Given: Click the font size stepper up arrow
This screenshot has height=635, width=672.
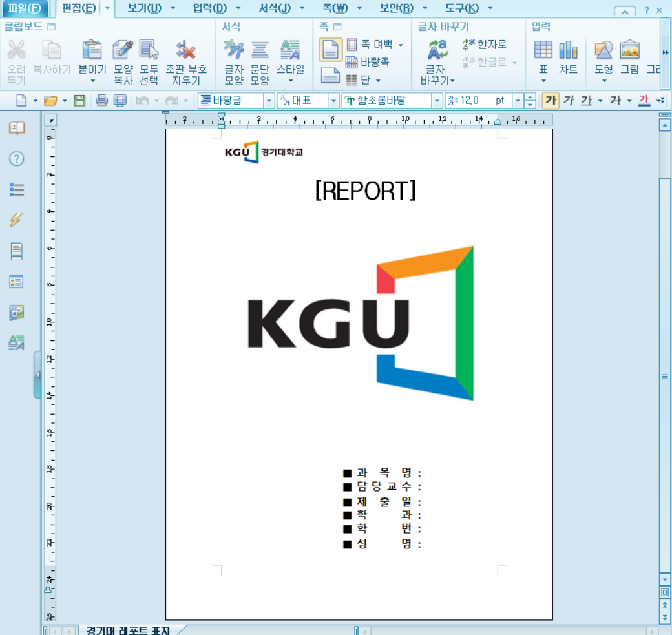Looking at the screenshot, I should [530, 97].
